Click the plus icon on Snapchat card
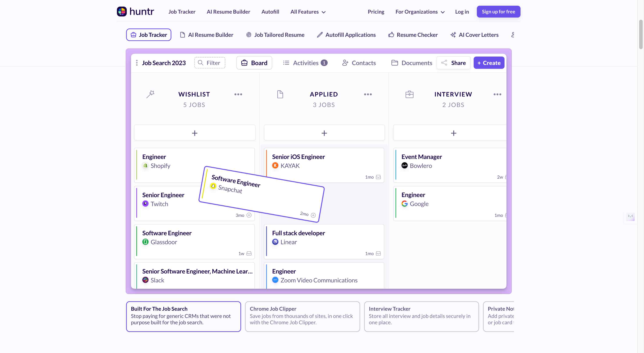This screenshot has height=353, width=644. 313,215
